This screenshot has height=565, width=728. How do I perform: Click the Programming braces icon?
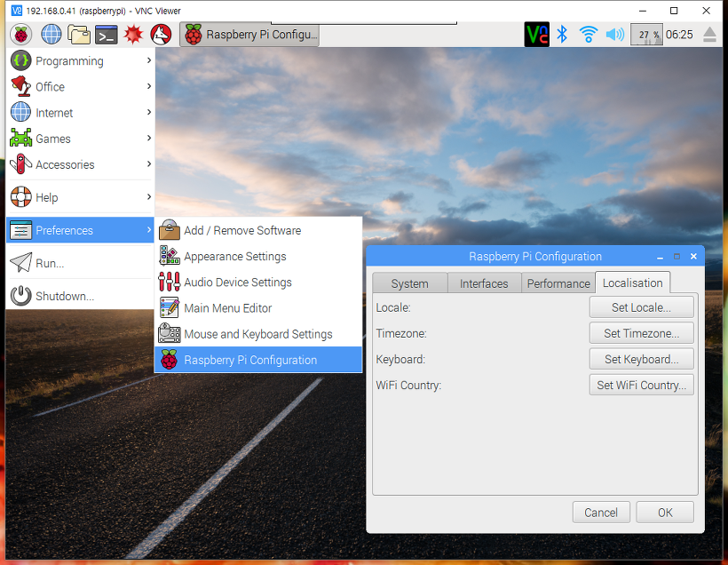pos(21,60)
